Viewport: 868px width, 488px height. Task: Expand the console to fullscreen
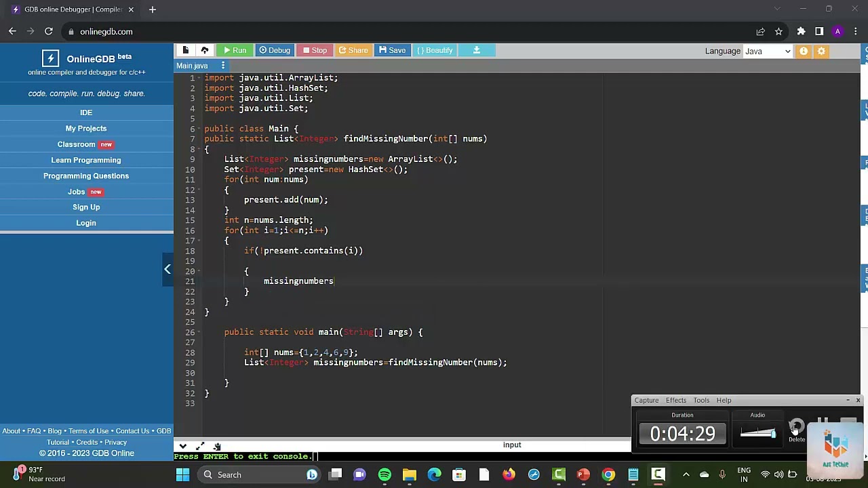pos(200,446)
